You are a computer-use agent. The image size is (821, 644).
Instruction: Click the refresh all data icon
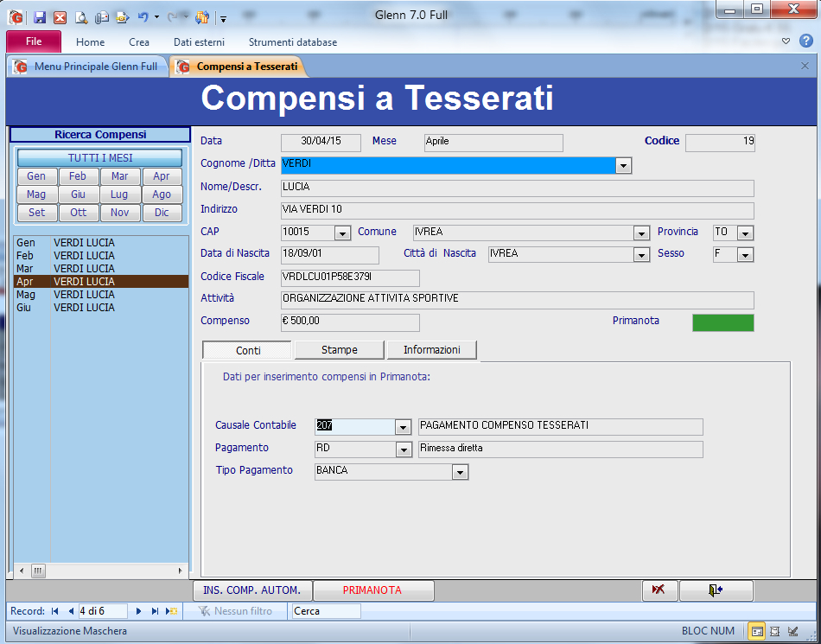(x=202, y=18)
